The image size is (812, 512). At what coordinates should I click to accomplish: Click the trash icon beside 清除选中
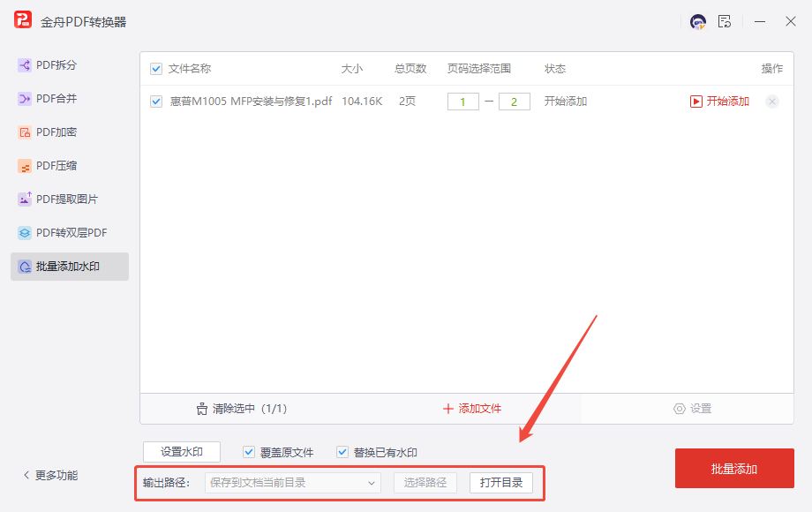point(201,409)
